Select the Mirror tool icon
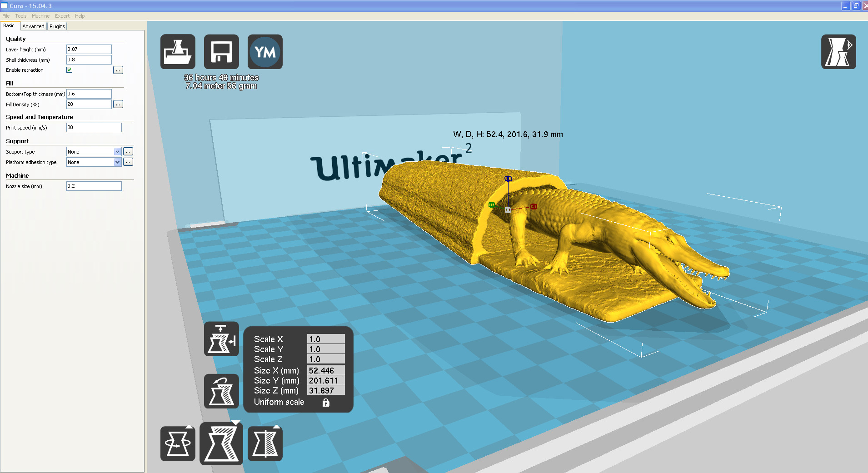868x473 pixels. click(265, 443)
